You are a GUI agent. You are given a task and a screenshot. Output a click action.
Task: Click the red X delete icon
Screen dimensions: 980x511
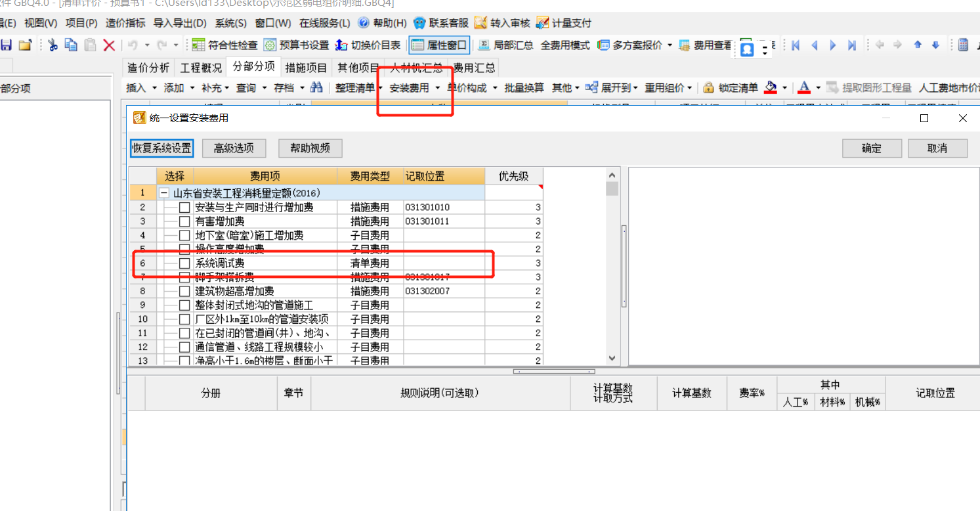[109, 45]
